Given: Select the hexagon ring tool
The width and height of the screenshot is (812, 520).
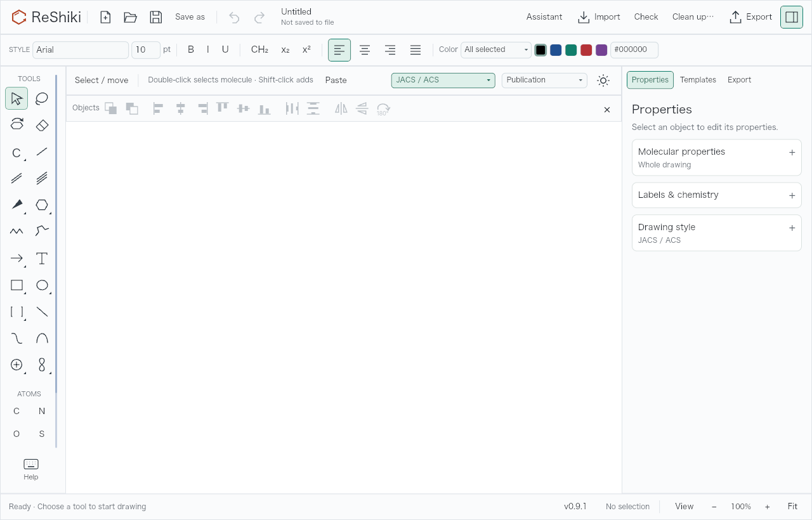Looking at the screenshot, I should point(42,205).
